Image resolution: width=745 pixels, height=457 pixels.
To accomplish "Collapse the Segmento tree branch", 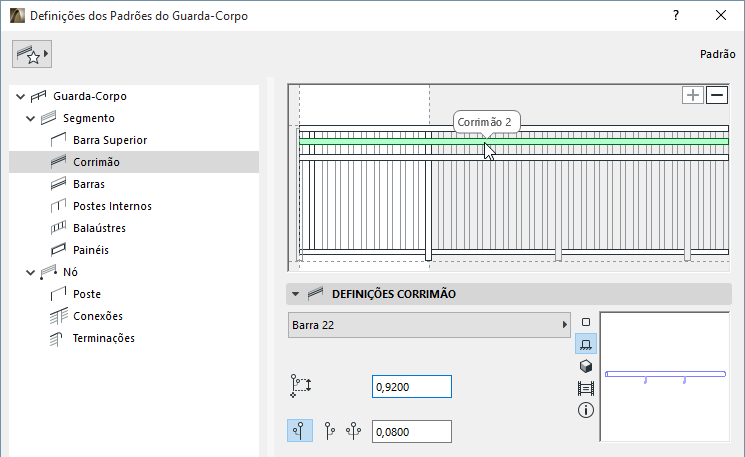I will point(30,118).
